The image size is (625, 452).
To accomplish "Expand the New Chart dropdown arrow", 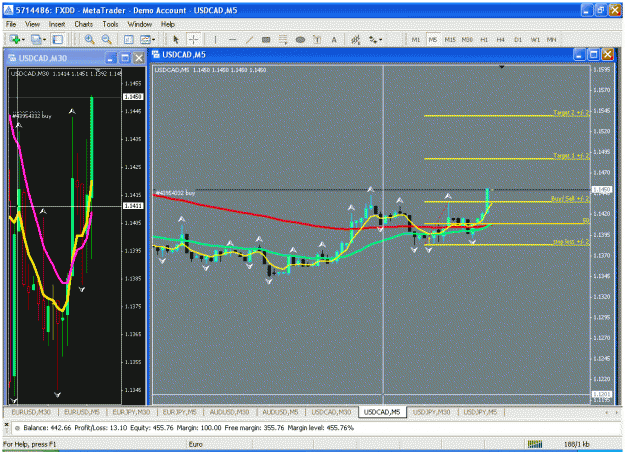I will pyautogui.click(x=23, y=40).
